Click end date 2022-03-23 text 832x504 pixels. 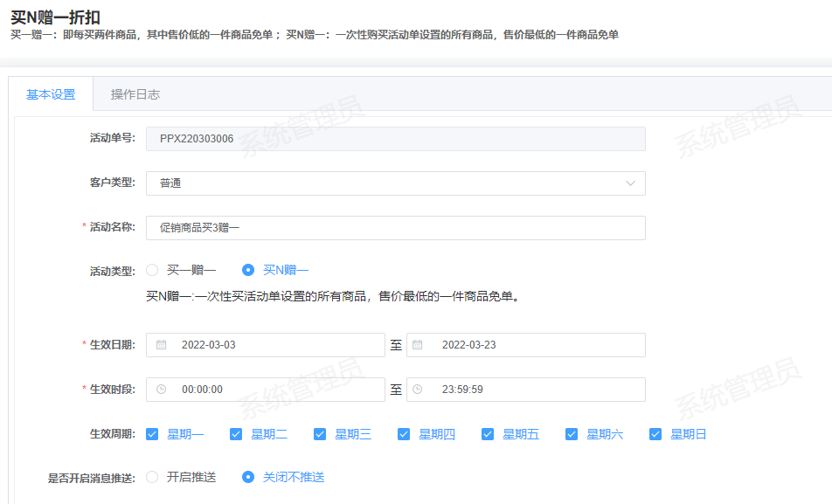[x=469, y=345]
